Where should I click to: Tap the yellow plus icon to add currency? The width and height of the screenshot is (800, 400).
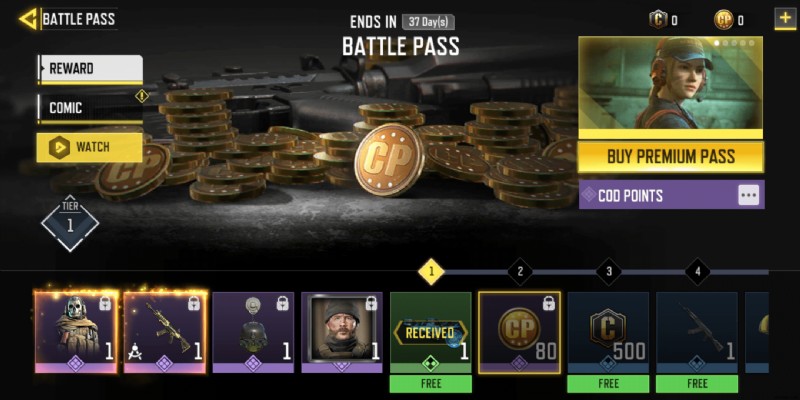pyautogui.click(x=785, y=18)
